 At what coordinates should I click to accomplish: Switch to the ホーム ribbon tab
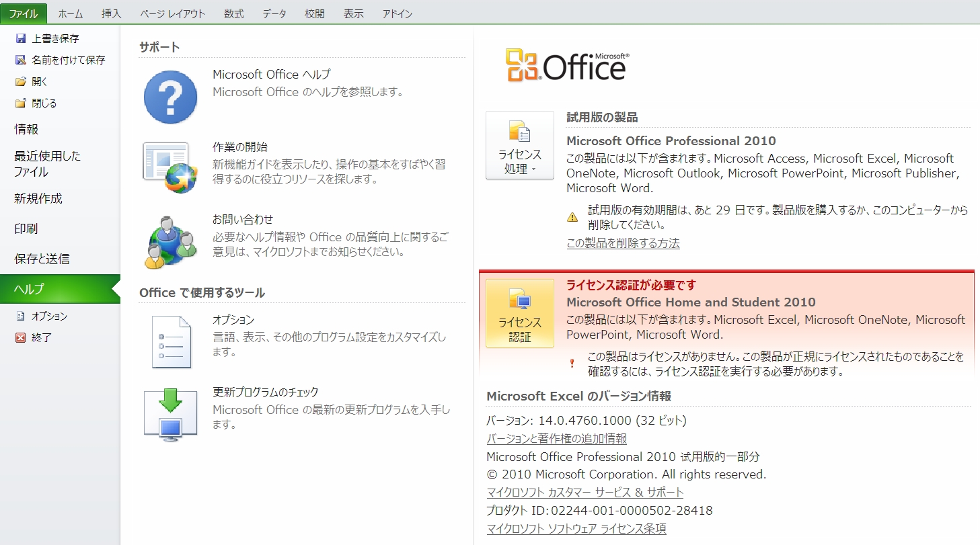click(70, 13)
